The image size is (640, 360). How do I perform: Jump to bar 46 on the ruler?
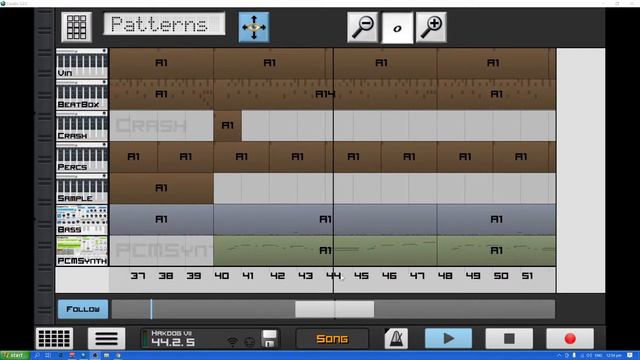pos(389,276)
